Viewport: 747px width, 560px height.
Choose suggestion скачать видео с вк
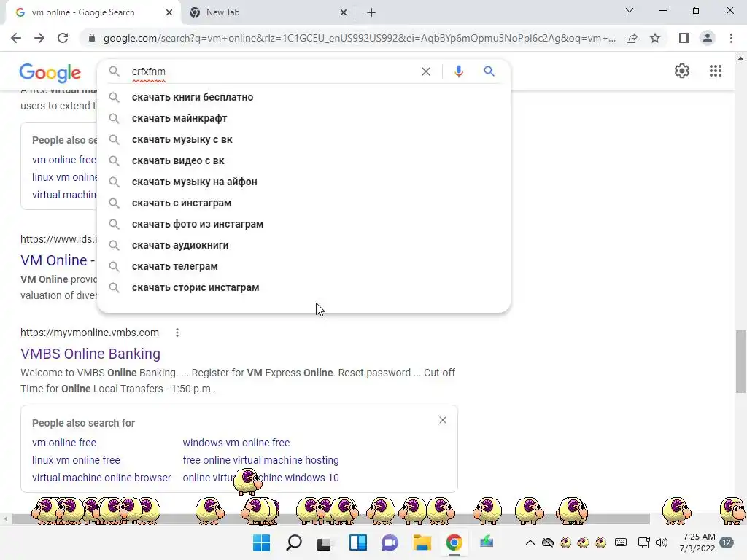click(x=304, y=160)
